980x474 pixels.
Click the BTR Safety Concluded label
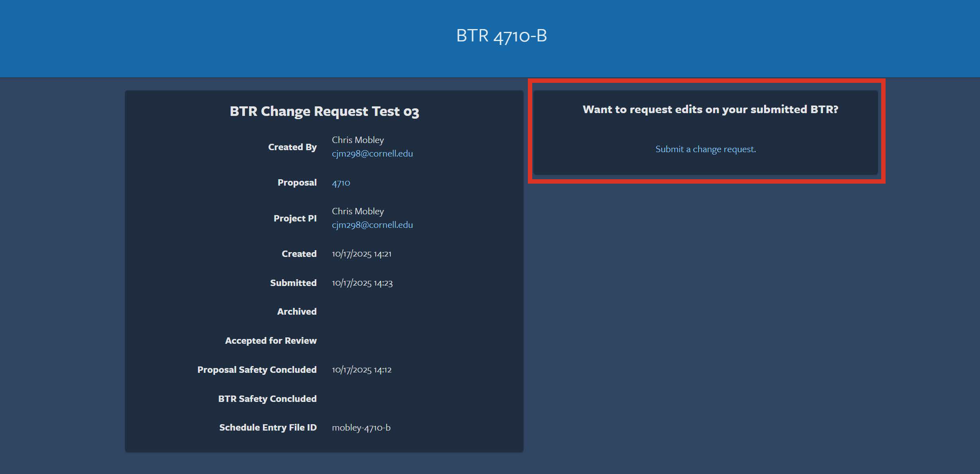pos(267,399)
